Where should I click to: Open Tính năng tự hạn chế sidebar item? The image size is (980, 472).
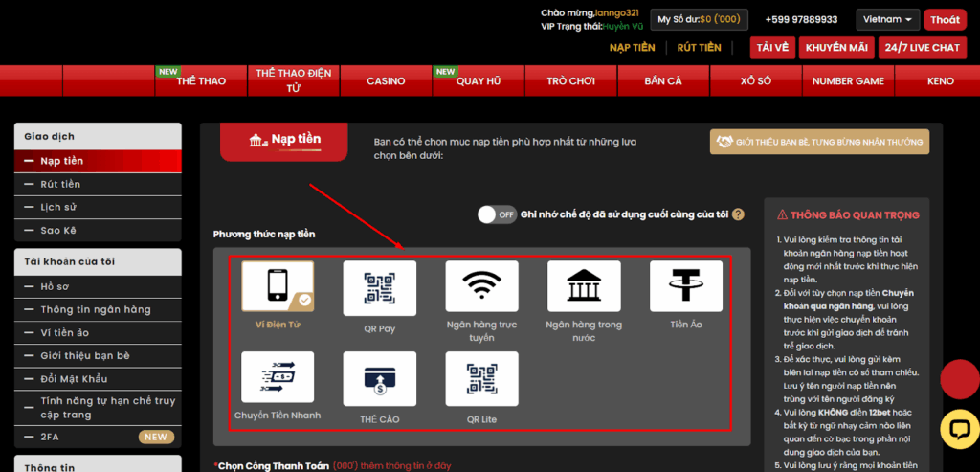[x=99, y=408]
